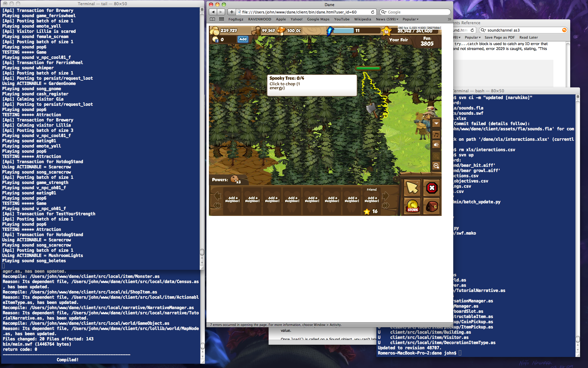Viewport: 588px width, 368px height.
Task: Click Read Later bookmark
Action: point(529,37)
